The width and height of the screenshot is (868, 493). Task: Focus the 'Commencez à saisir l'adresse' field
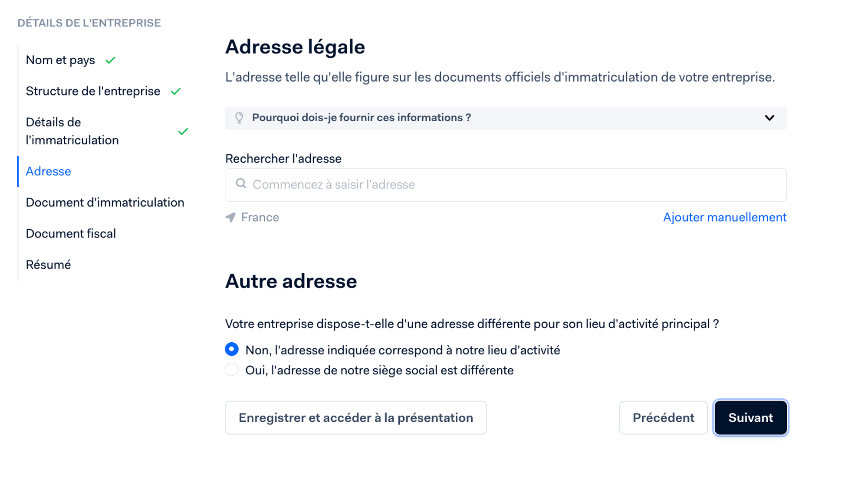click(506, 185)
